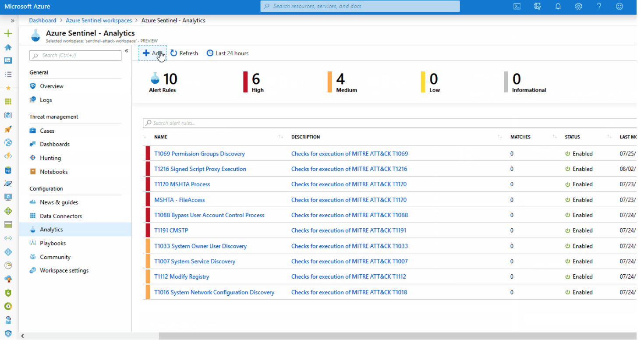
Task: Click the green plus Create a resource icon
Action: (x=8, y=33)
